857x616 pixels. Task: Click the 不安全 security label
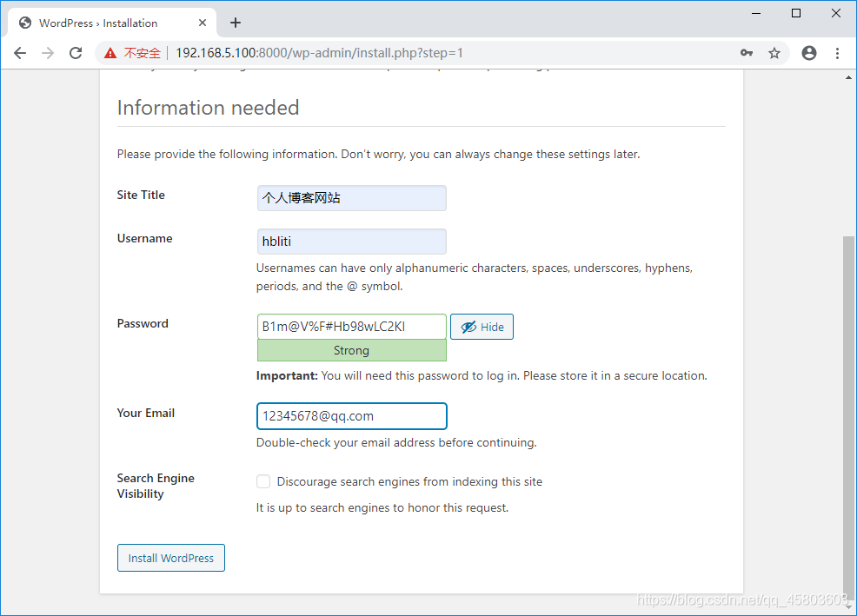(142, 53)
